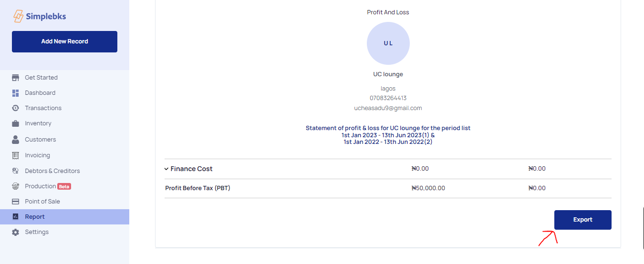The height and width of the screenshot is (264, 644).
Task: Click the Dashboard grid icon
Action: click(15, 93)
